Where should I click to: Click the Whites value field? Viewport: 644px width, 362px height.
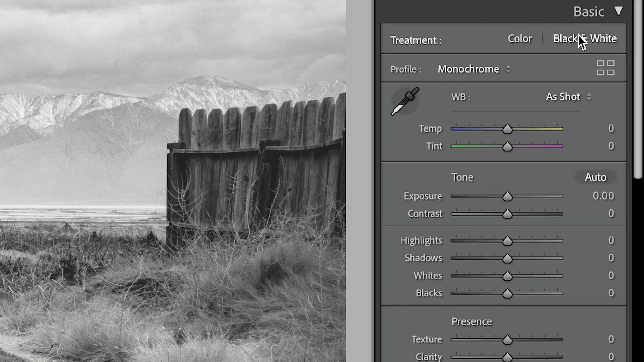(x=611, y=275)
